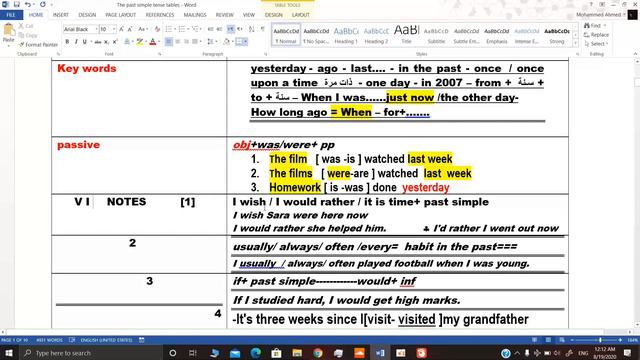Screen dimensions: 640x360
Task: Center the text
Action: click(178, 42)
